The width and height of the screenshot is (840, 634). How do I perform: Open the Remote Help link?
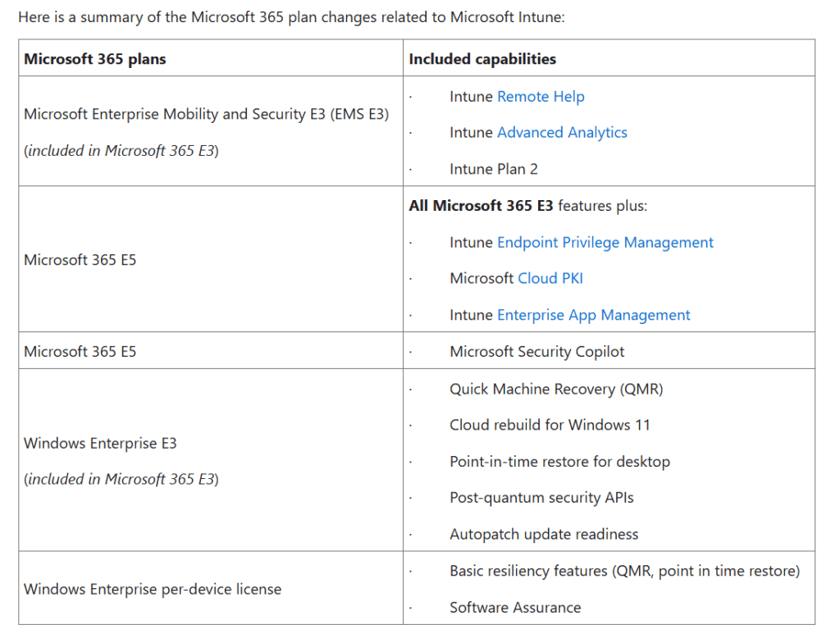tap(541, 97)
